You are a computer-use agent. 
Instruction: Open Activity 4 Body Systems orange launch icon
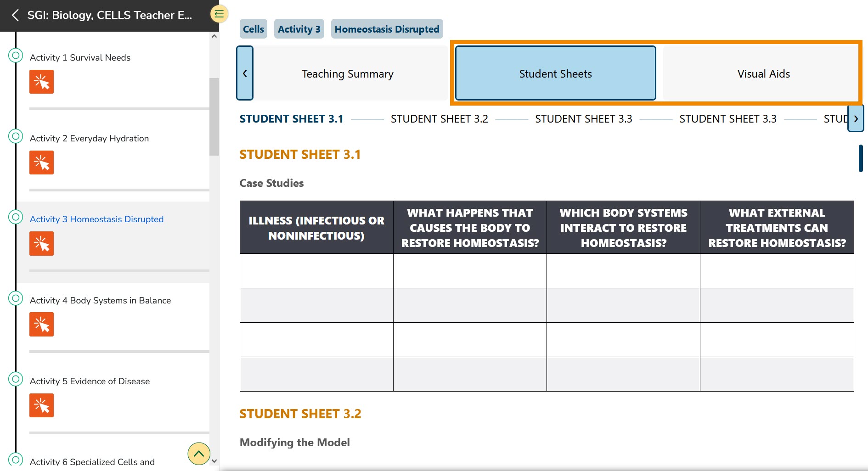click(41, 325)
